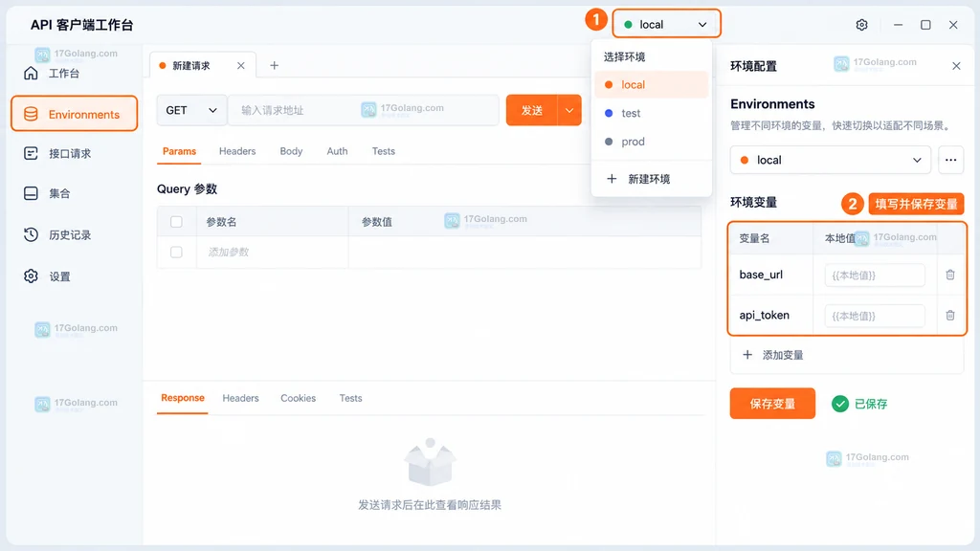
Task: Click 添加变量 to add a variable
Action: pyautogui.click(x=772, y=355)
